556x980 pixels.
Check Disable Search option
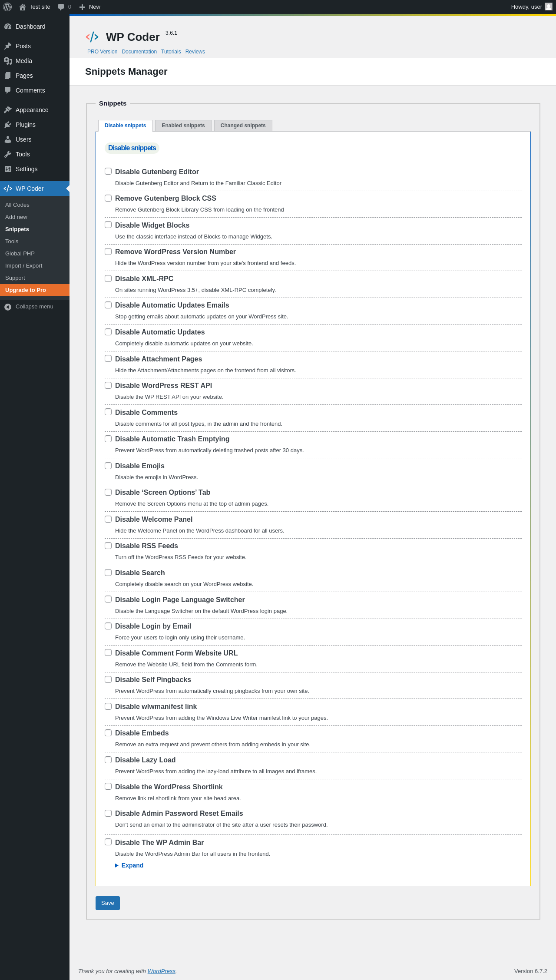coord(108,573)
